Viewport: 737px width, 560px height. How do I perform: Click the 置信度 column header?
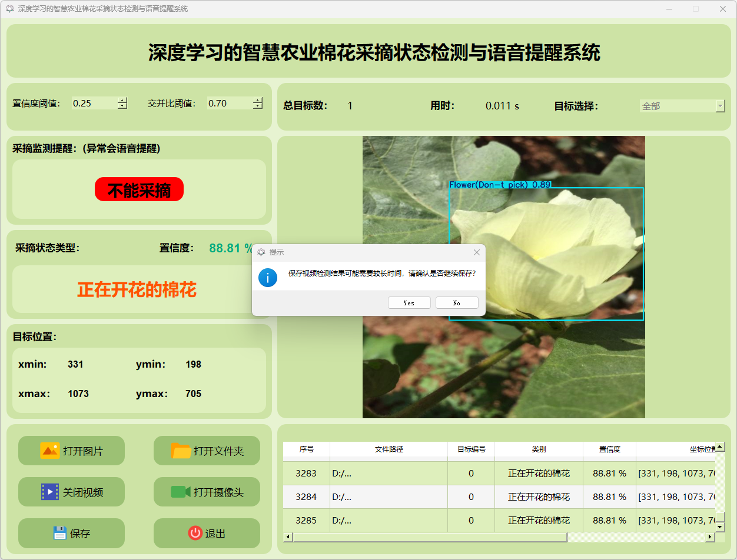[609, 449]
